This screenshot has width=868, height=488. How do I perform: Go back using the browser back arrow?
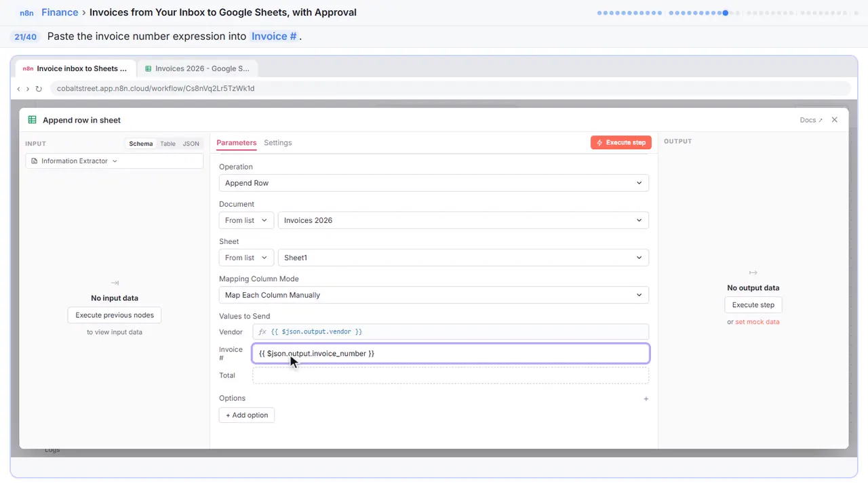[x=18, y=89]
